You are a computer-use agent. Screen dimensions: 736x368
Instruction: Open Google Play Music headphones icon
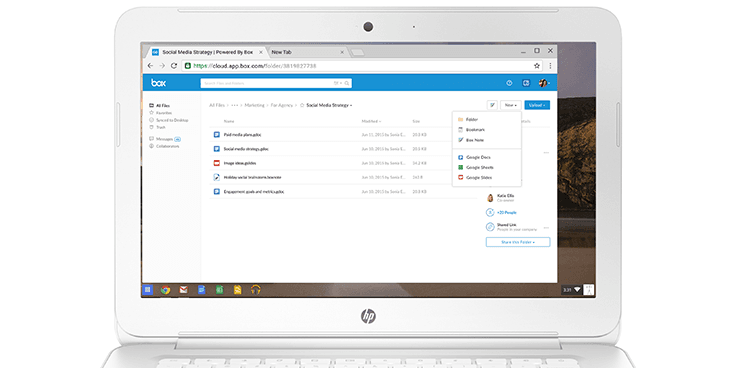coord(255,290)
